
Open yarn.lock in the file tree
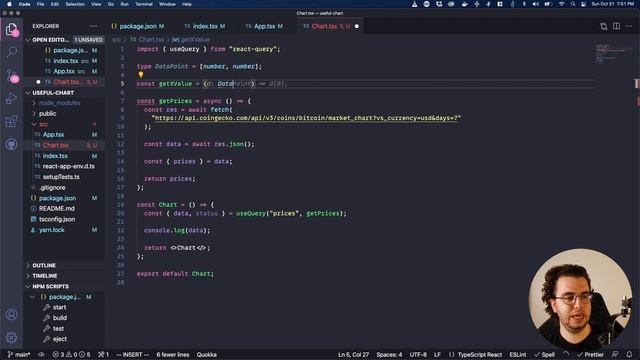(x=51, y=230)
